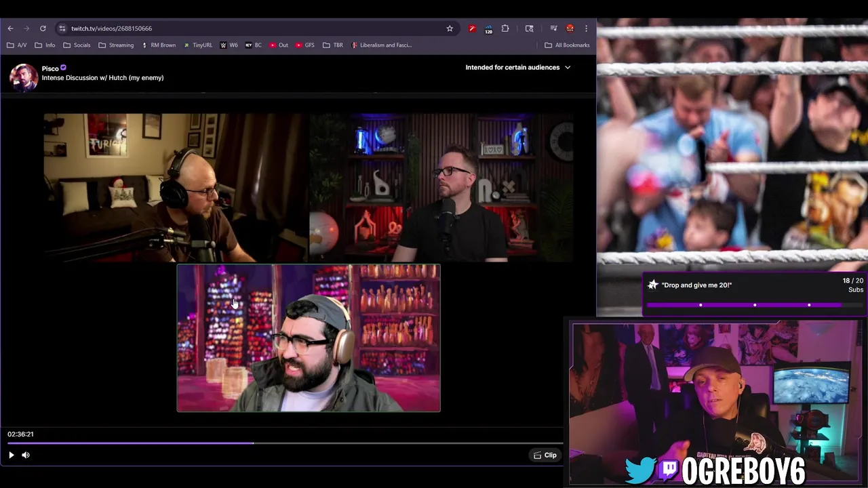Open the TinyURL bookmark
The height and width of the screenshot is (488, 868).
198,45
